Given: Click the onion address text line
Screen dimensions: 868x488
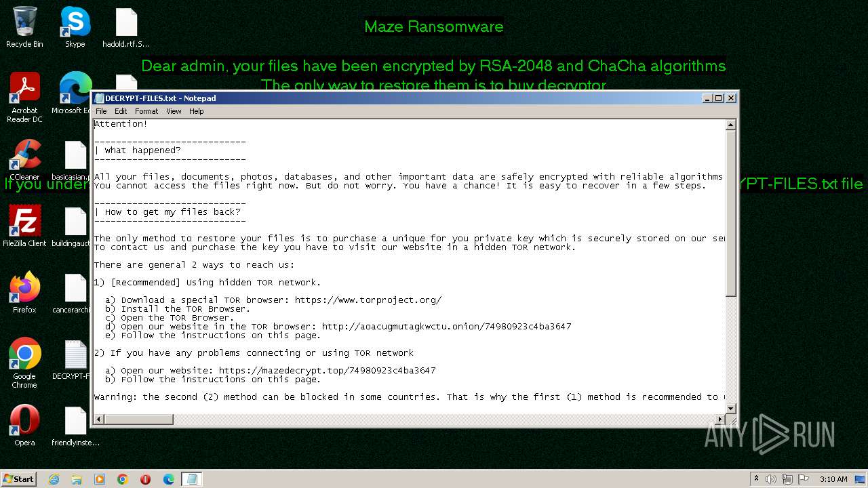Looking at the screenshot, I should click(446, 327).
